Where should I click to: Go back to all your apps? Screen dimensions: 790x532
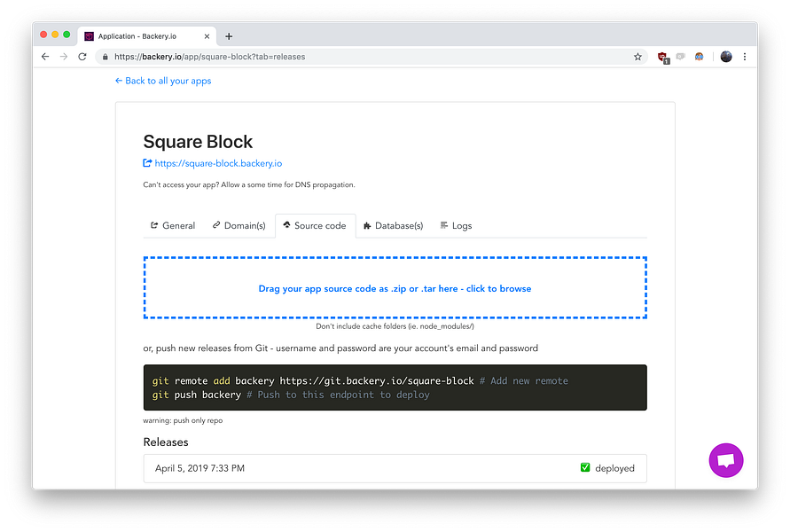point(163,81)
